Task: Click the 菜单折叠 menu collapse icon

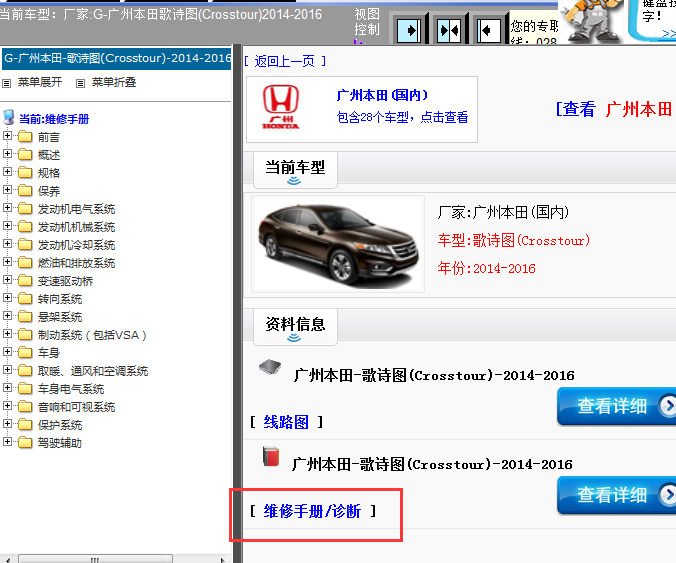Action: click(80, 83)
